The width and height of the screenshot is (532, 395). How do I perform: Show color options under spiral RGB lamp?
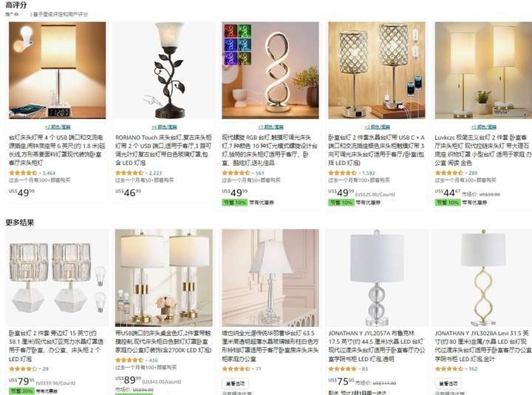[x=270, y=127]
